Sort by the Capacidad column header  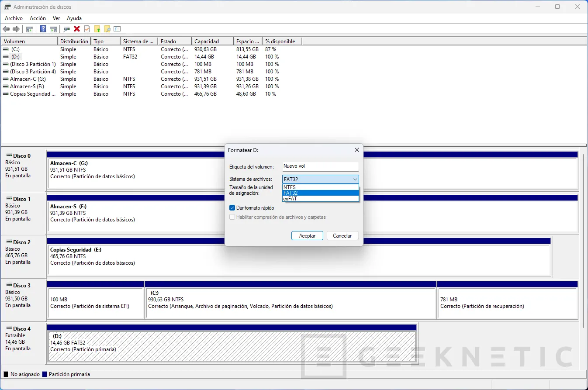pyautogui.click(x=212, y=41)
